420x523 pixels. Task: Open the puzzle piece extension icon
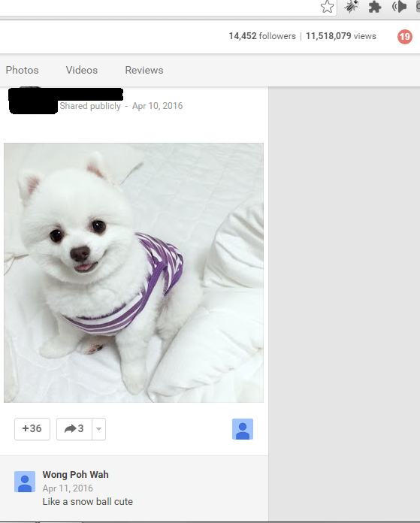tap(375, 7)
